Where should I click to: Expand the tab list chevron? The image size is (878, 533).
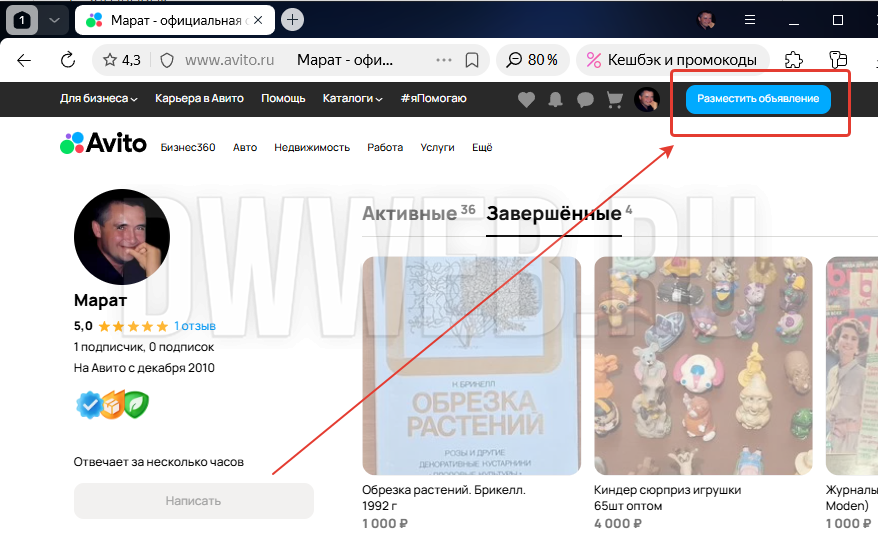(x=54, y=19)
